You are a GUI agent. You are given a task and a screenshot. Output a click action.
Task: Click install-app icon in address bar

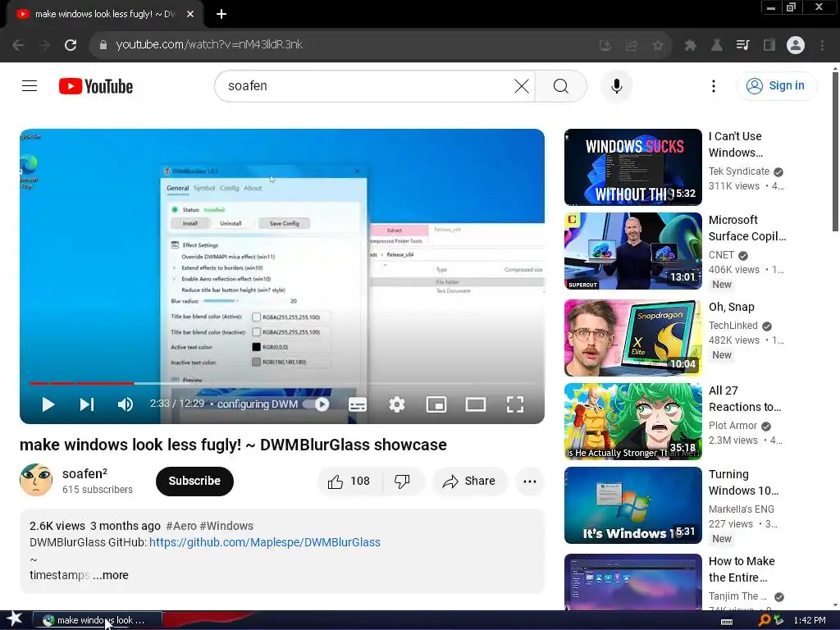point(605,46)
